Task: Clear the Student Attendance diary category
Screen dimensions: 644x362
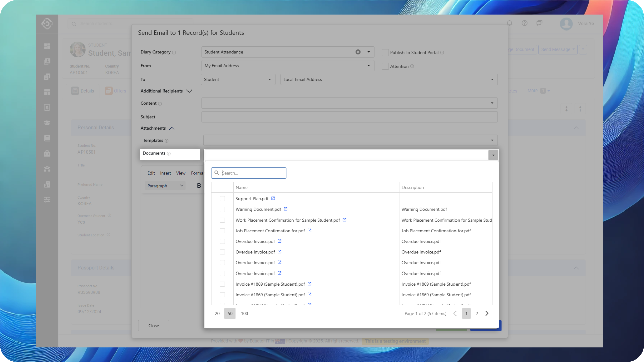Action: (x=358, y=52)
